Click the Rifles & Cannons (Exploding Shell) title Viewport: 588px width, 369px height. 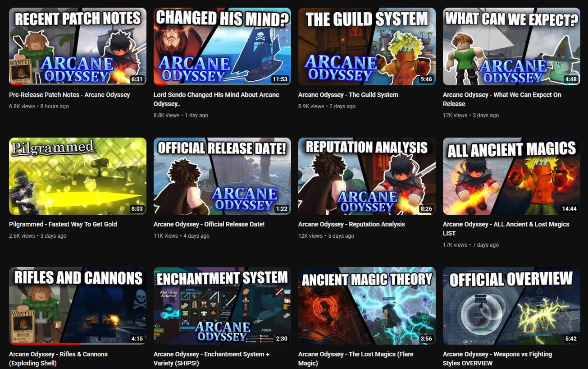click(58, 359)
